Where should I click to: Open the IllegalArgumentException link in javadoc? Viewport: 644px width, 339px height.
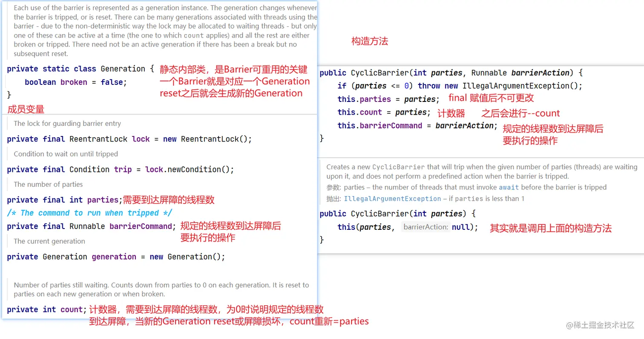[392, 199]
